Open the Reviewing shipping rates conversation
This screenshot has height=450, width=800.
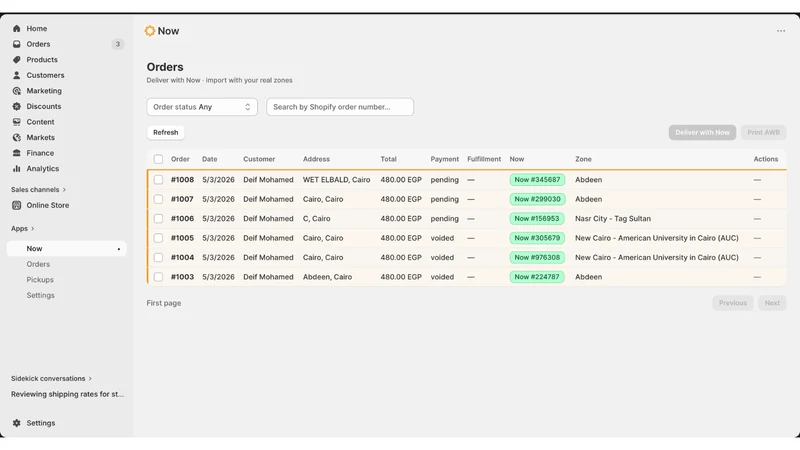(x=67, y=394)
